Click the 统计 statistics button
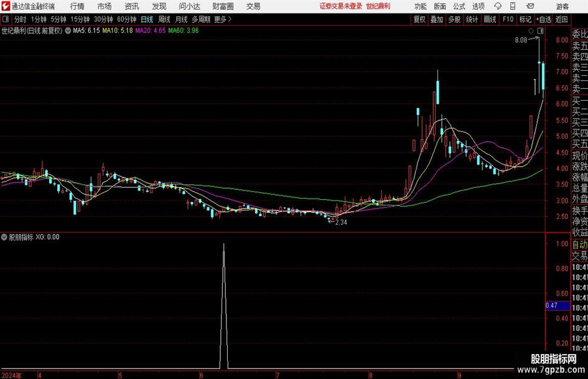This screenshot has width=588, height=379. (472, 19)
